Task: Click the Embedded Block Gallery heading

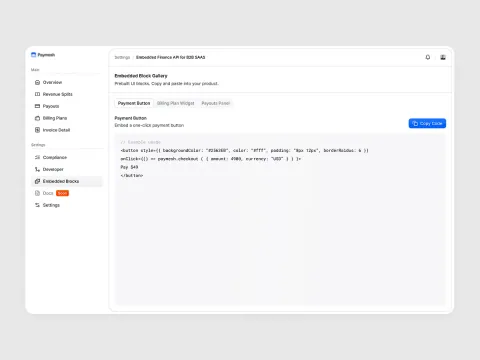Action: coord(141,76)
